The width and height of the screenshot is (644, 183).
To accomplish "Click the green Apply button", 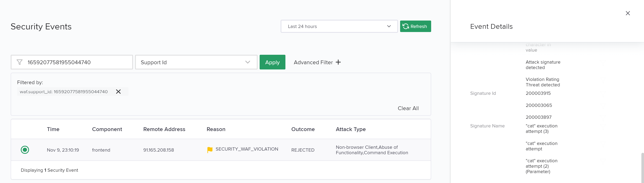I will [272, 62].
